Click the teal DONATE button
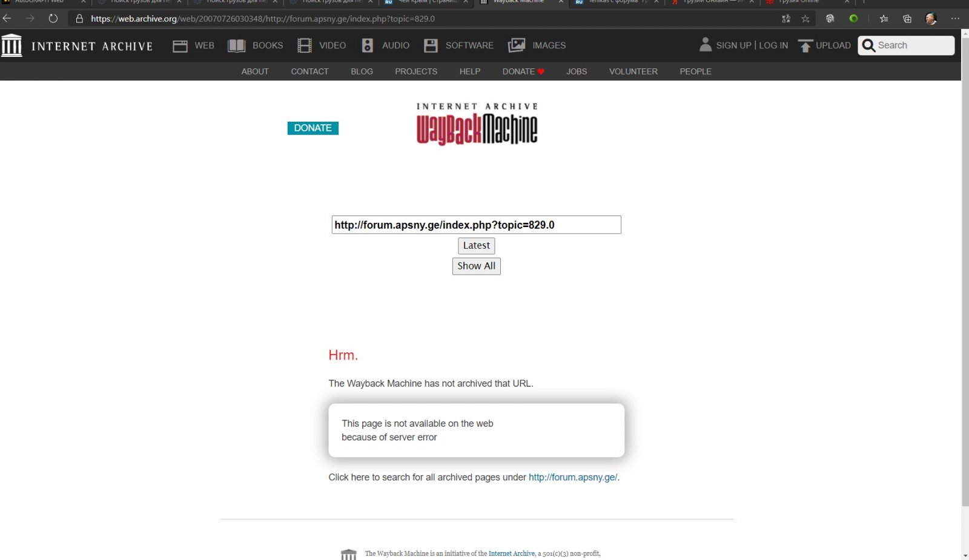The width and height of the screenshot is (969, 560). [313, 128]
